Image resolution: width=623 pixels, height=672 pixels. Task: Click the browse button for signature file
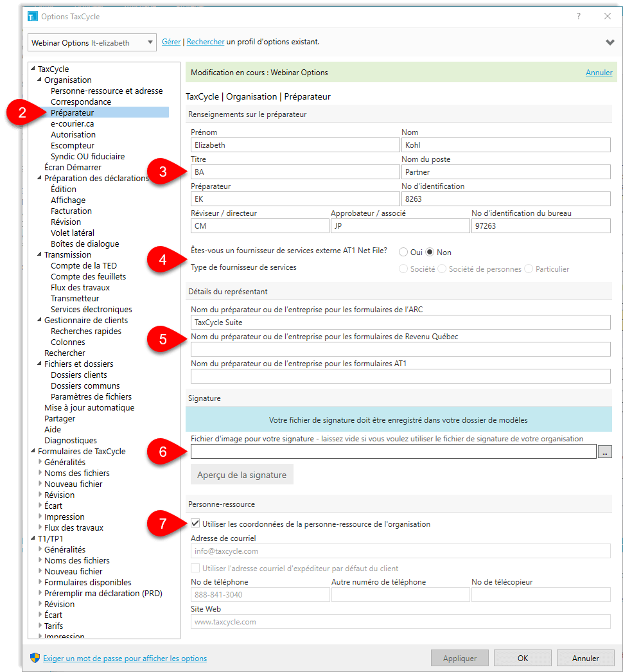pos(604,452)
